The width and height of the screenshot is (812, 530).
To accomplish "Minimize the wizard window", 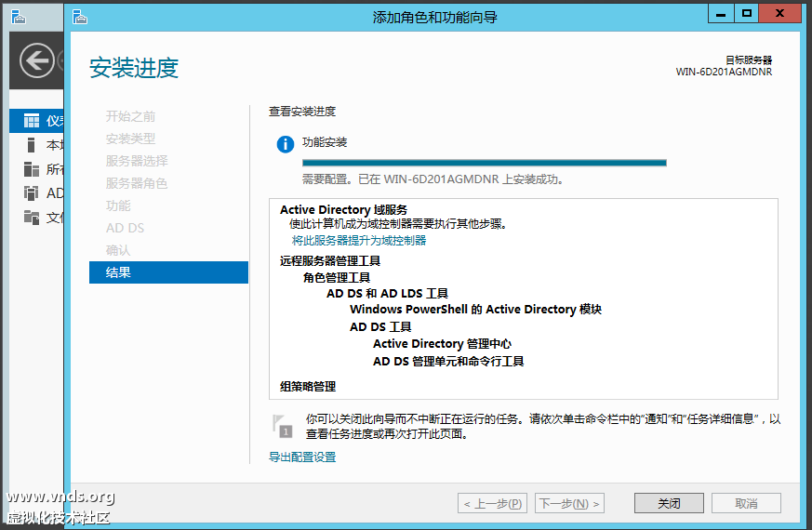I will coord(721,13).
